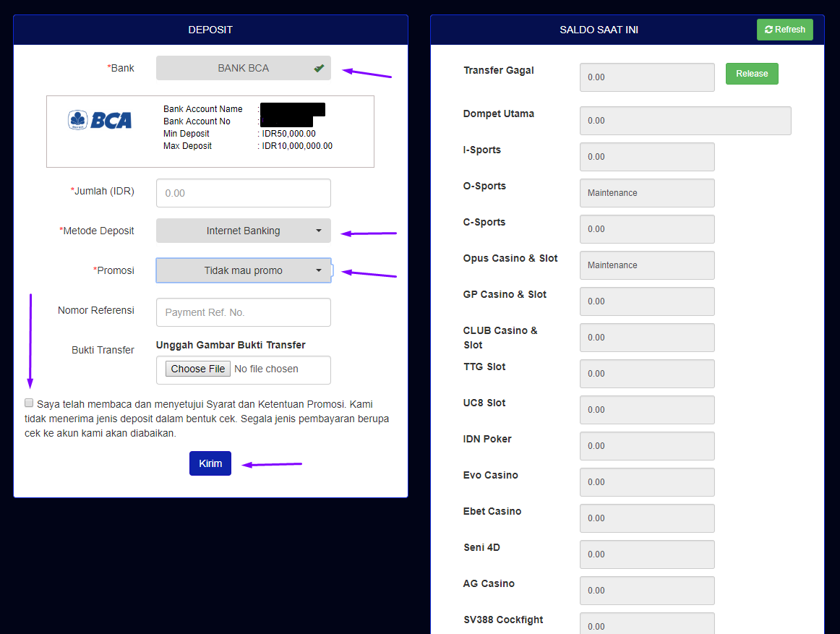Click the TTG Slot balance field
The image size is (840, 634).
point(647,374)
